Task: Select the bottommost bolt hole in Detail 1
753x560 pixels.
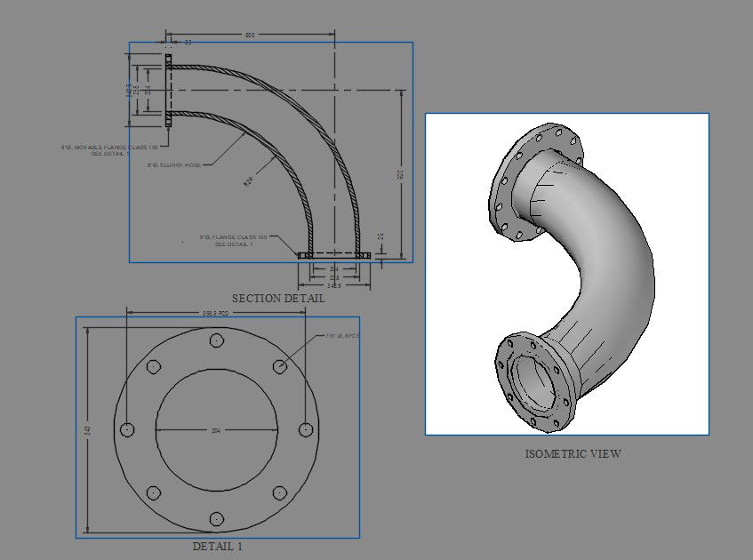Action: [x=216, y=518]
